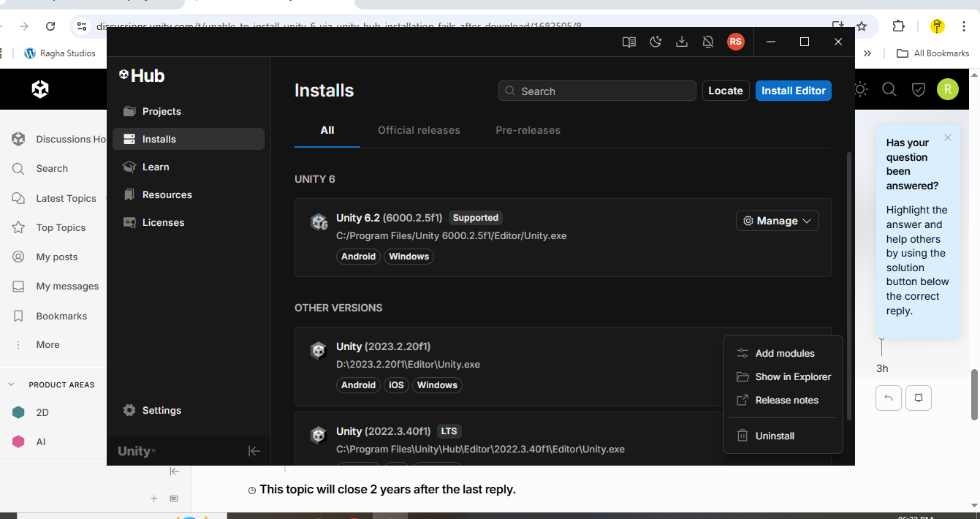Collapse the PRODUCT AREAS section
Image resolution: width=980 pixels, height=519 pixels.
click(x=11, y=384)
